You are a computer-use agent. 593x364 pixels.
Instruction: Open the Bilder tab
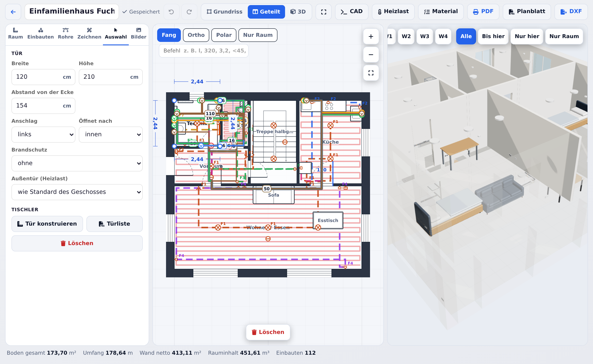pyautogui.click(x=139, y=33)
